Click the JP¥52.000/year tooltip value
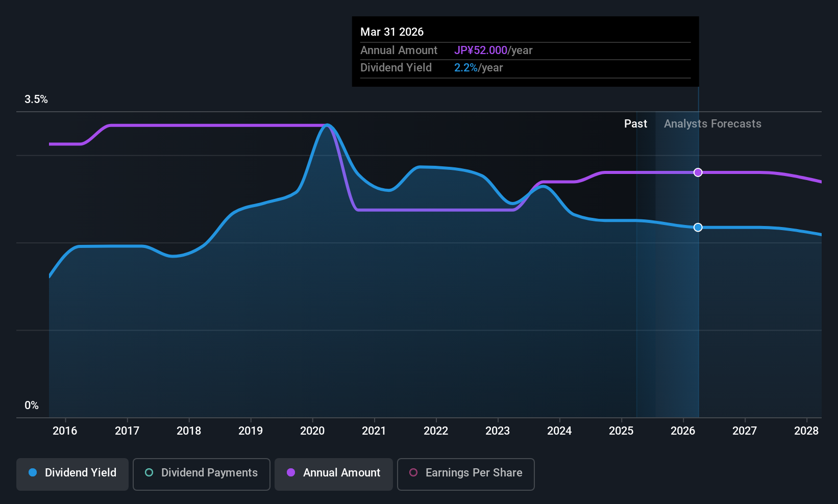This screenshot has width=838, height=504. click(493, 51)
